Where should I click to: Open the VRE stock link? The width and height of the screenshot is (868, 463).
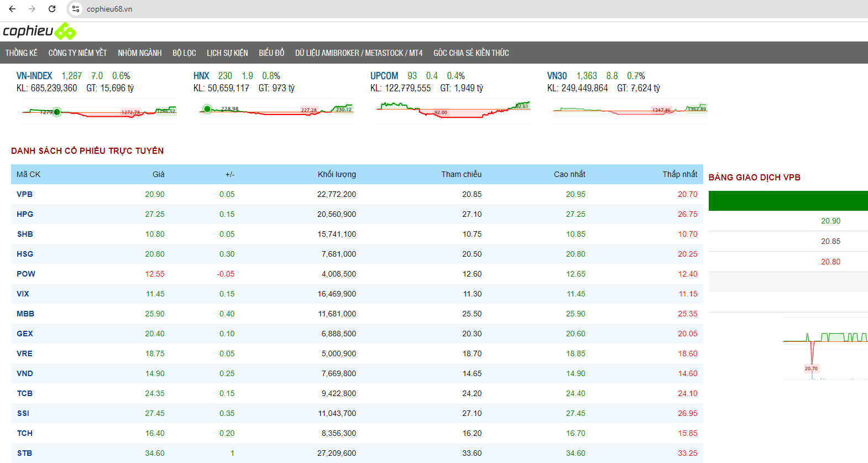click(24, 353)
